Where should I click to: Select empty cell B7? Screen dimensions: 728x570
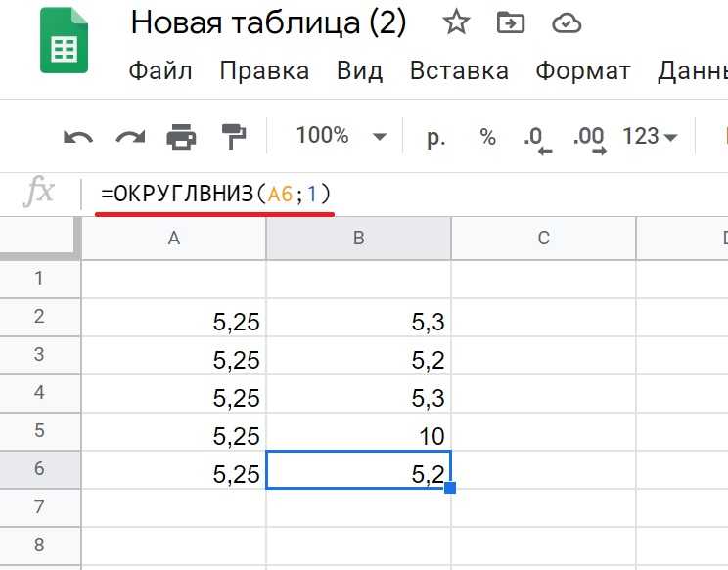358,507
